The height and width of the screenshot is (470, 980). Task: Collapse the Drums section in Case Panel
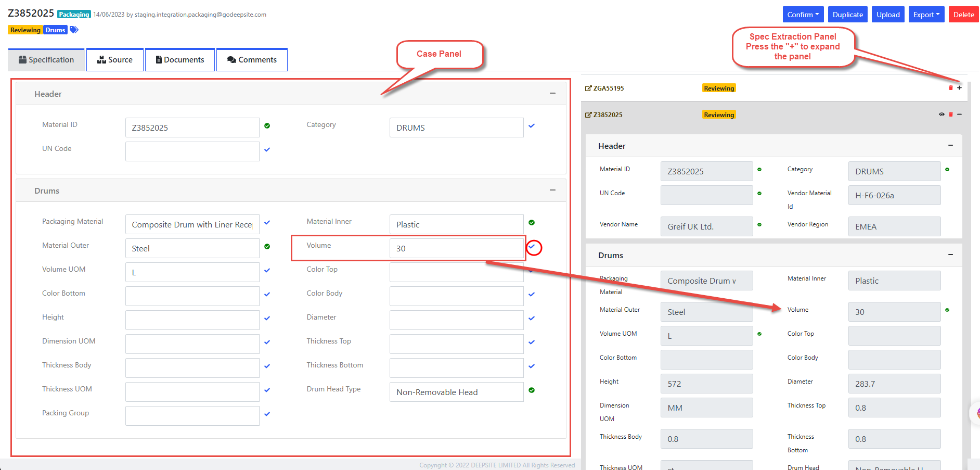tap(552, 190)
